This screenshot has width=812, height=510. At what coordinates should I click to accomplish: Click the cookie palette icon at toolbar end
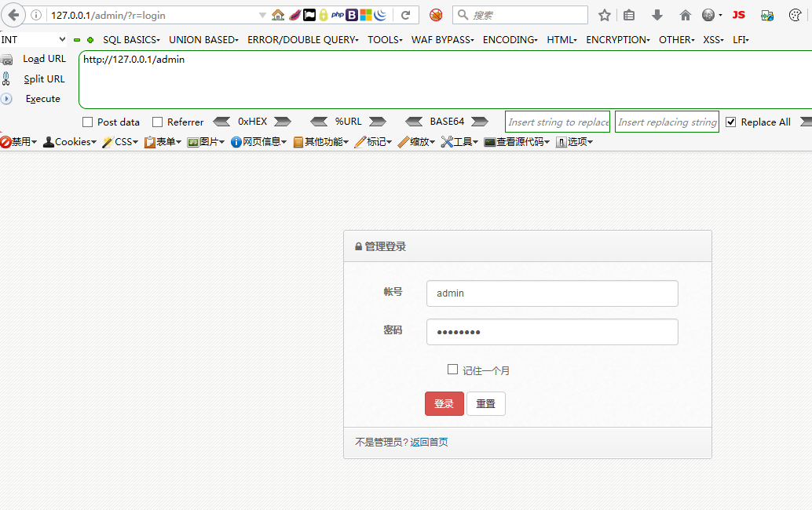coord(795,15)
